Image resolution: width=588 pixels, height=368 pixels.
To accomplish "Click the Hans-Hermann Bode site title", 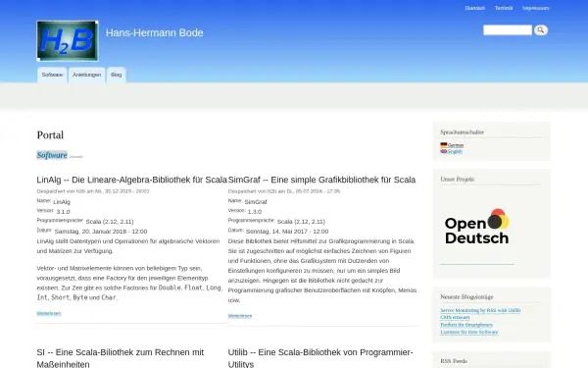I will coord(155,32).
